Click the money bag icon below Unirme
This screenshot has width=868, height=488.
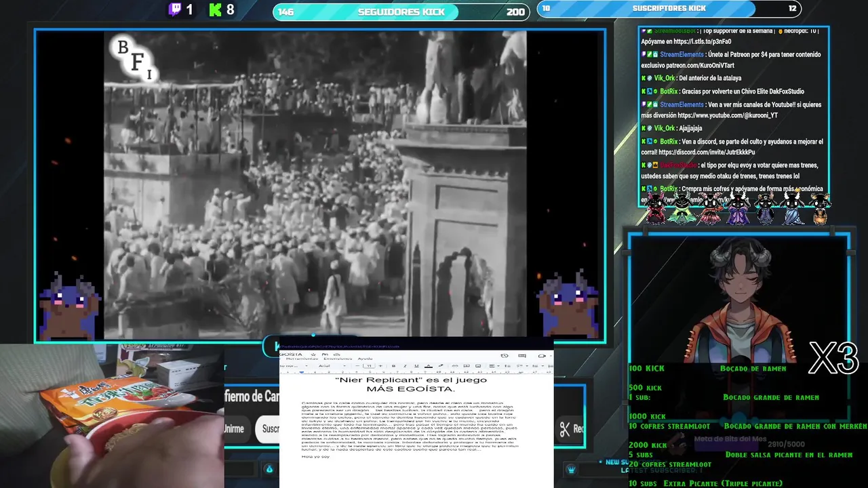pos(269,469)
